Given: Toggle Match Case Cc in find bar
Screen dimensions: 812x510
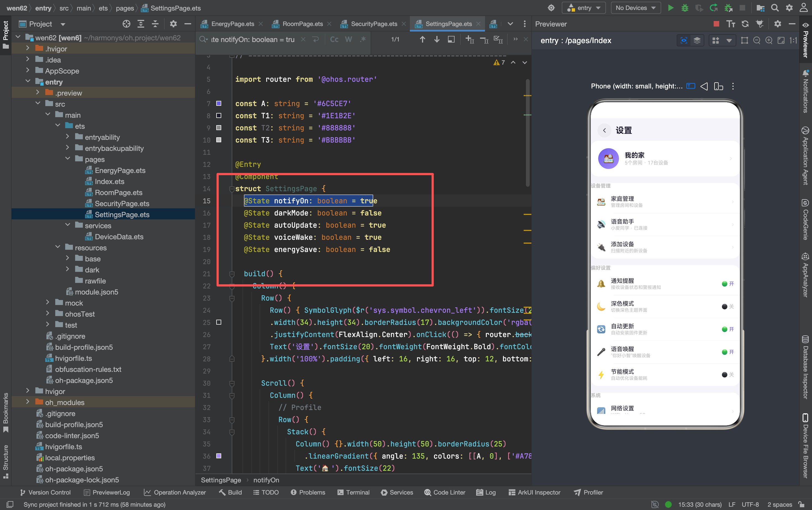Looking at the screenshot, I should point(334,40).
